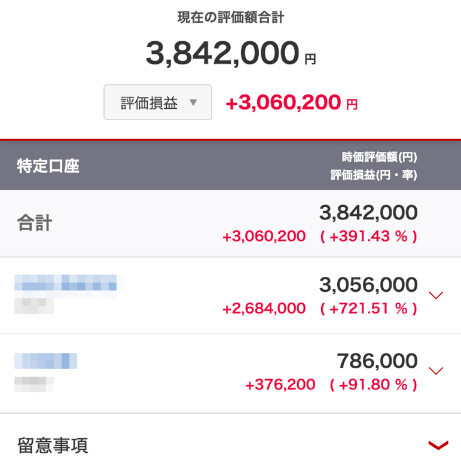This screenshot has height=476, width=461.
Task: Open the 評価損益 dropdown selector
Action: pos(157,102)
